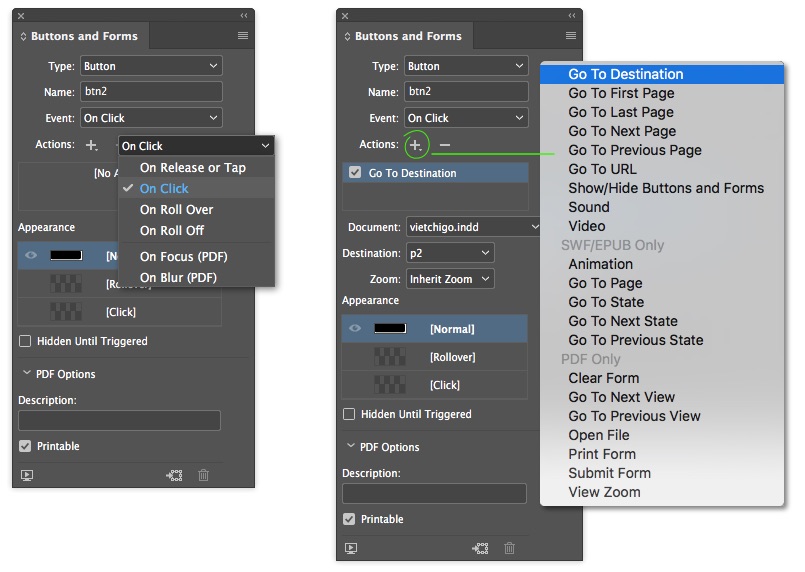Open the right panel's hamburger menu
Viewport: 805px width, 572px height.
click(567, 36)
